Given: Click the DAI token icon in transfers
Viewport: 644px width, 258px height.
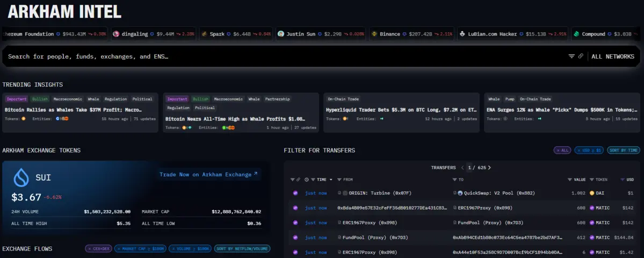Looking at the screenshot, I should [592, 193].
